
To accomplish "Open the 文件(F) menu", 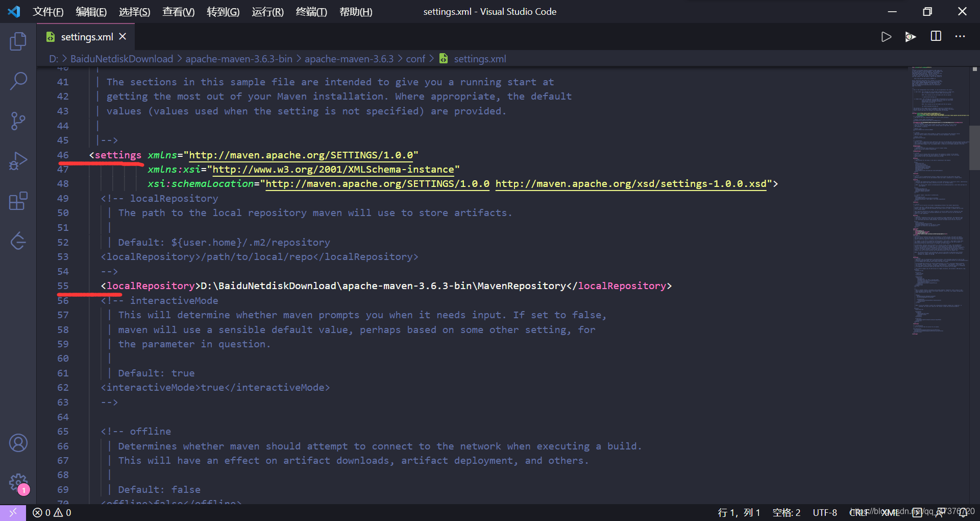I will click(x=48, y=12).
